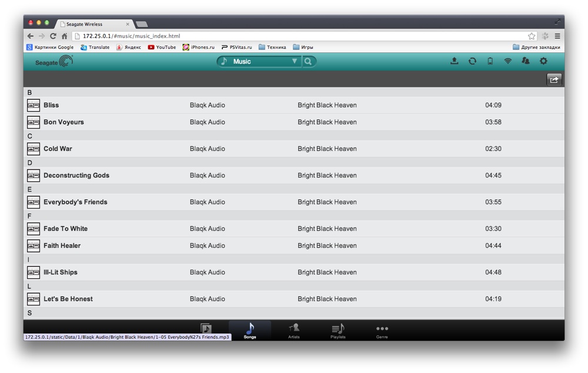588x373 pixels.
Task: Open the Wi-Fi settings icon
Action: (508, 61)
